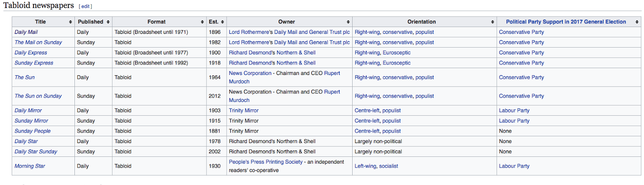Image resolution: width=644 pixels, height=185 pixels.
Task: Open Right-wing link in The Sun row
Action: (367, 77)
